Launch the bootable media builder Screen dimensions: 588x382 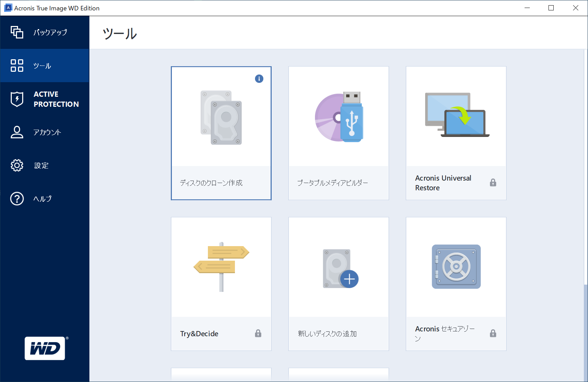(339, 133)
